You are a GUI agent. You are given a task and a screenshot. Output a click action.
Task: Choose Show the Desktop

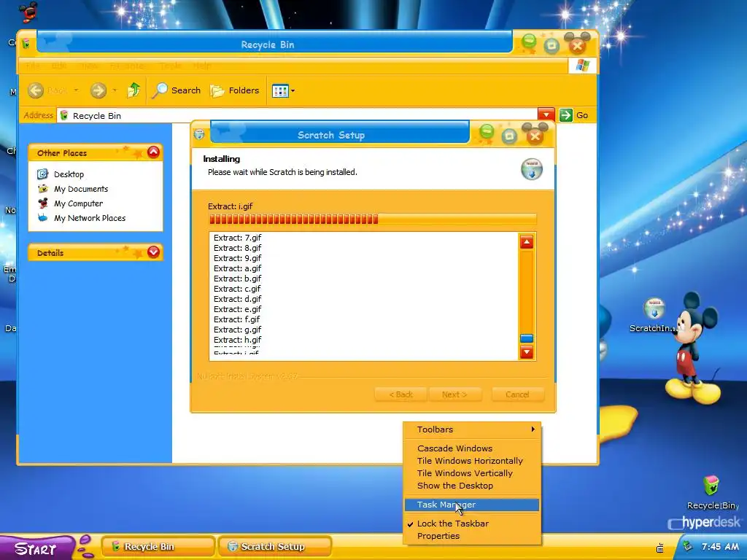[472, 486]
